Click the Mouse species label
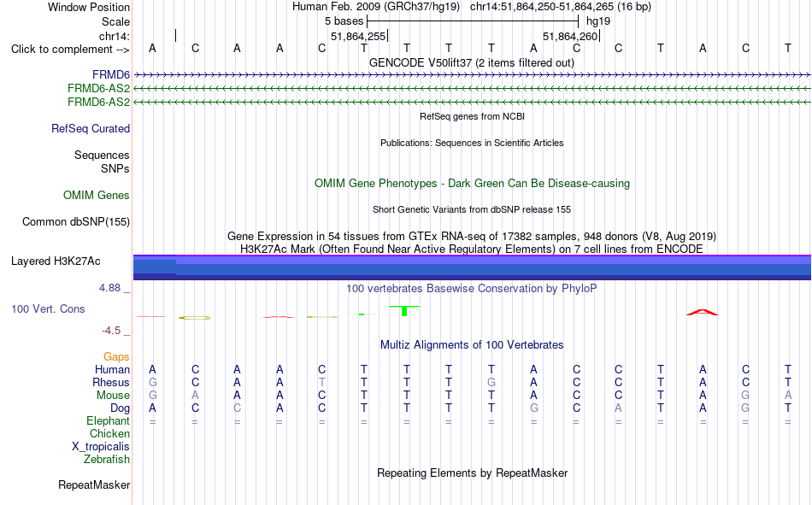This screenshot has height=505, width=812. [x=113, y=395]
